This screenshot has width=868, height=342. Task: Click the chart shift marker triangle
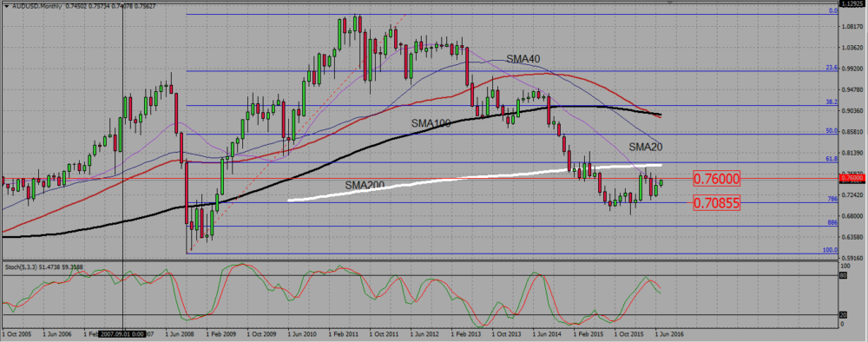tap(671, 3)
